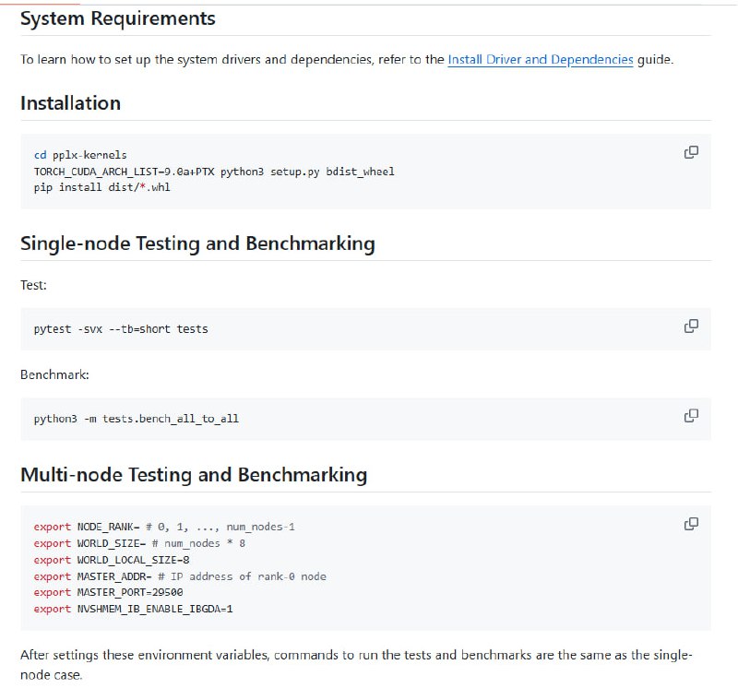Viewport: 738px width, 700px height.
Task: Click the Multi-node Testing and Benchmarking heading
Action: pos(194,475)
